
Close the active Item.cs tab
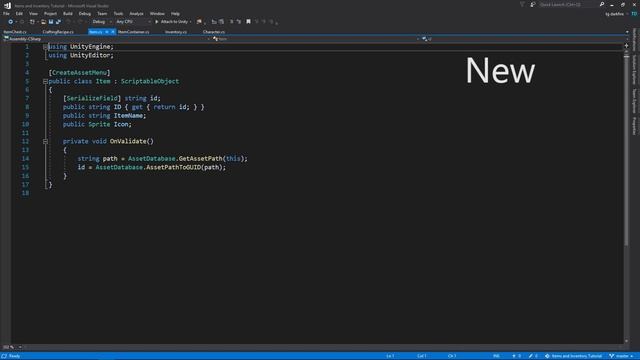tap(113, 32)
